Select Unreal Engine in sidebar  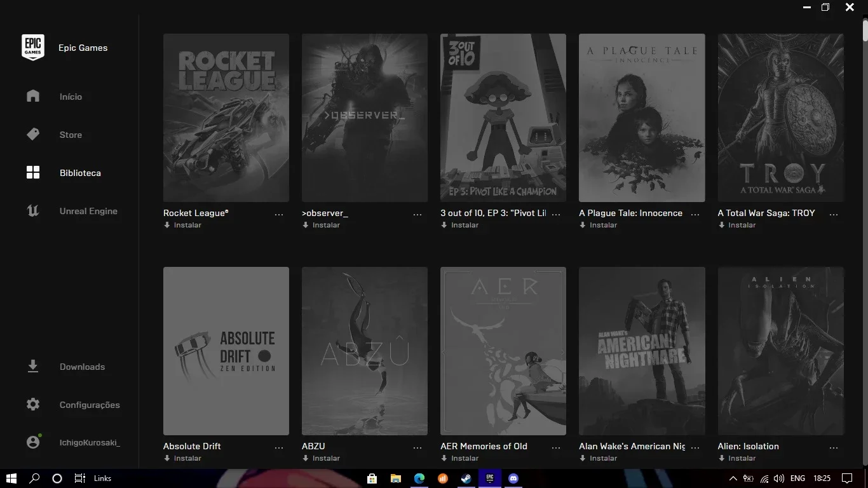[x=88, y=211]
